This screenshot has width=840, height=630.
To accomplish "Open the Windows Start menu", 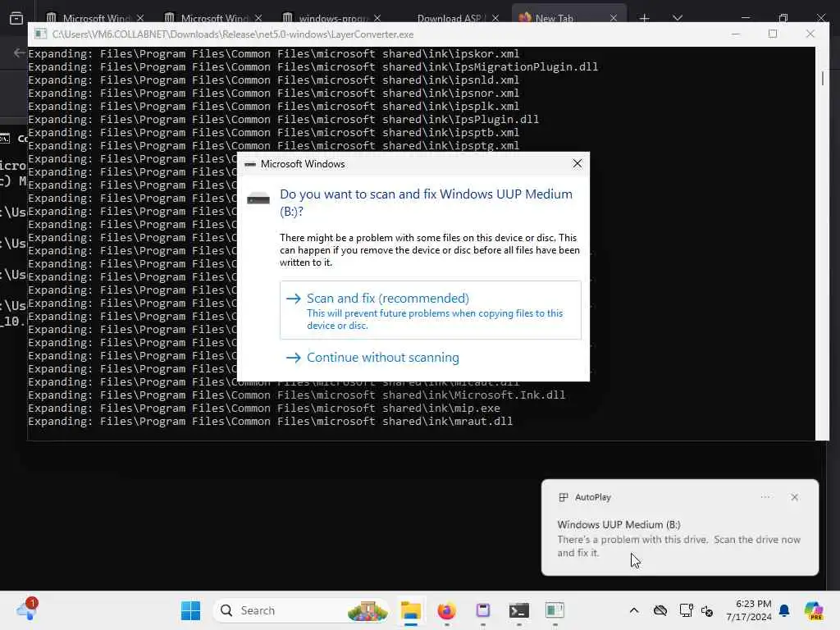I will point(190,610).
